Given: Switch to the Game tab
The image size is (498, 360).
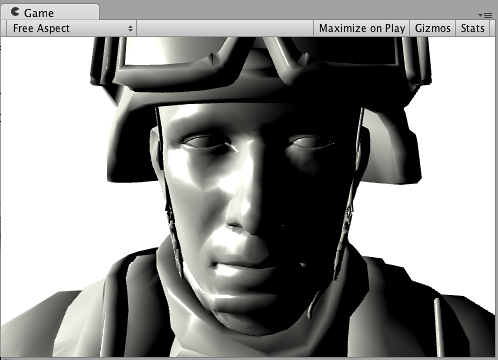Looking at the screenshot, I should click(50, 12).
